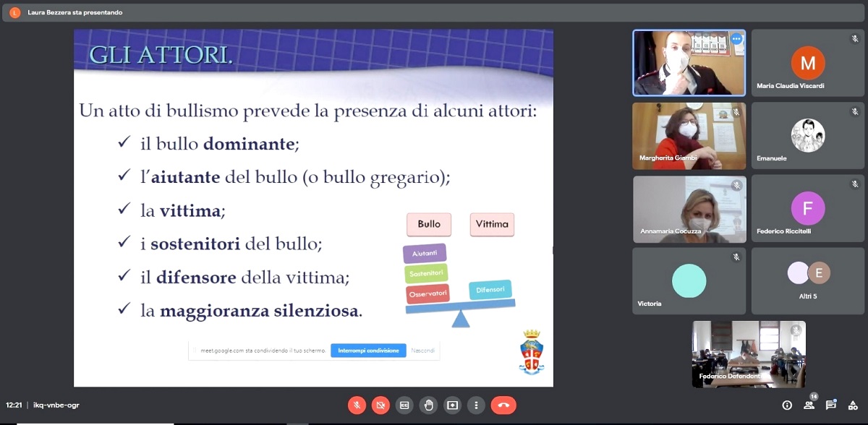Click the present screen icon
The height and width of the screenshot is (425, 868).
[x=452, y=405]
